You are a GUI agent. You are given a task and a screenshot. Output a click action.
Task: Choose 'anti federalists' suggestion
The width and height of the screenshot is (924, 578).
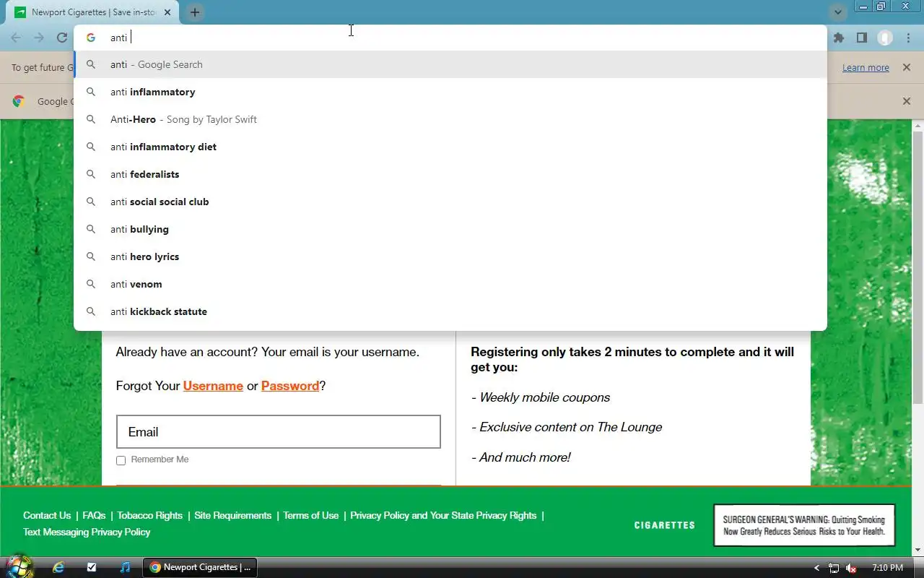tap(450, 174)
